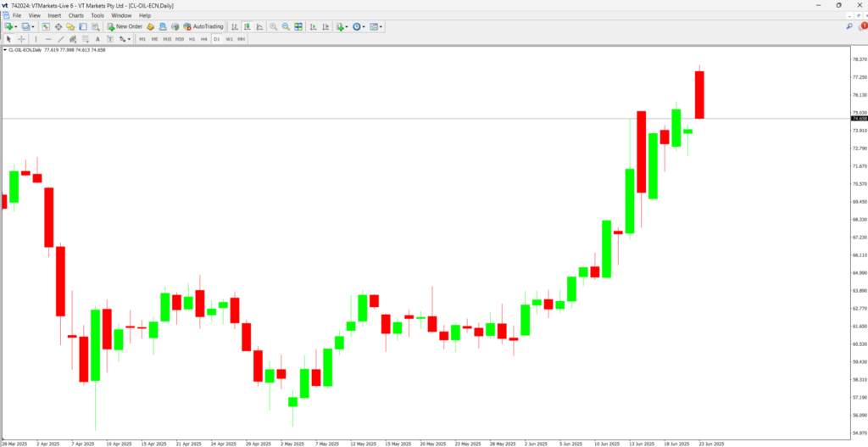Click the 78.370 price axis label
Screen dimensions: 868x447
[x=860, y=59]
